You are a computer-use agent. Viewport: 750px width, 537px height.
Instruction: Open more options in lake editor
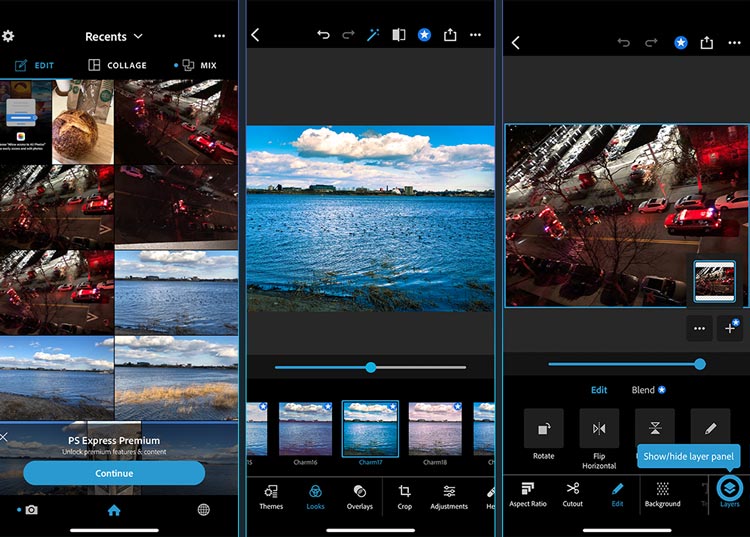475,34
